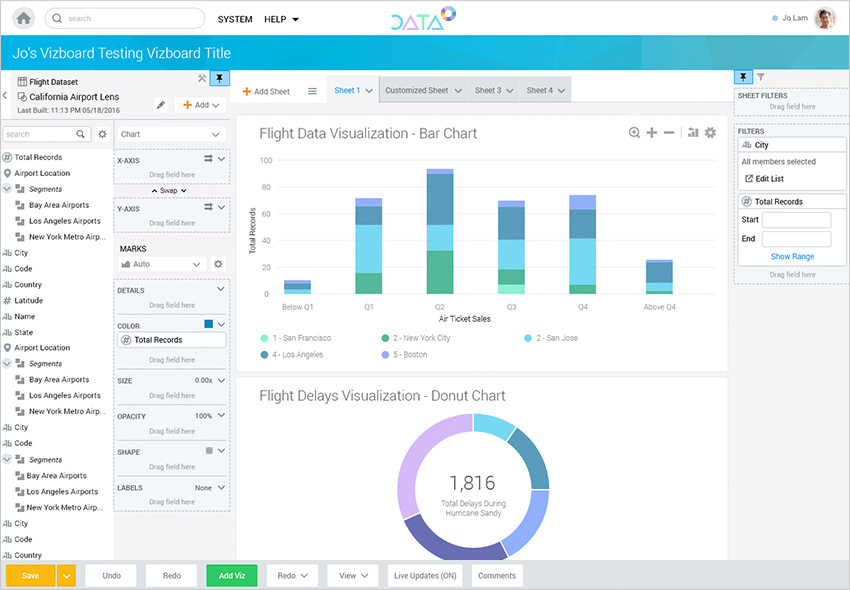Click the Show Range link
The height and width of the screenshot is (590, 850).
point(792,257)
